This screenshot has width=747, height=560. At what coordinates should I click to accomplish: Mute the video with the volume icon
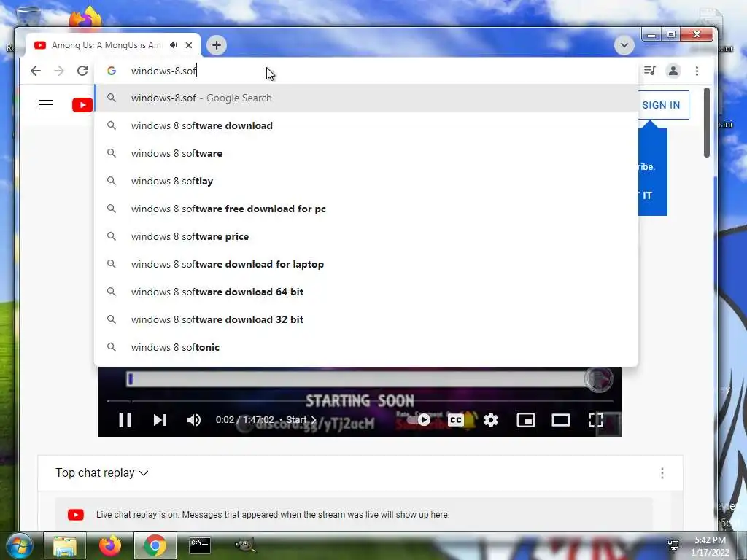tap(194, 420)
